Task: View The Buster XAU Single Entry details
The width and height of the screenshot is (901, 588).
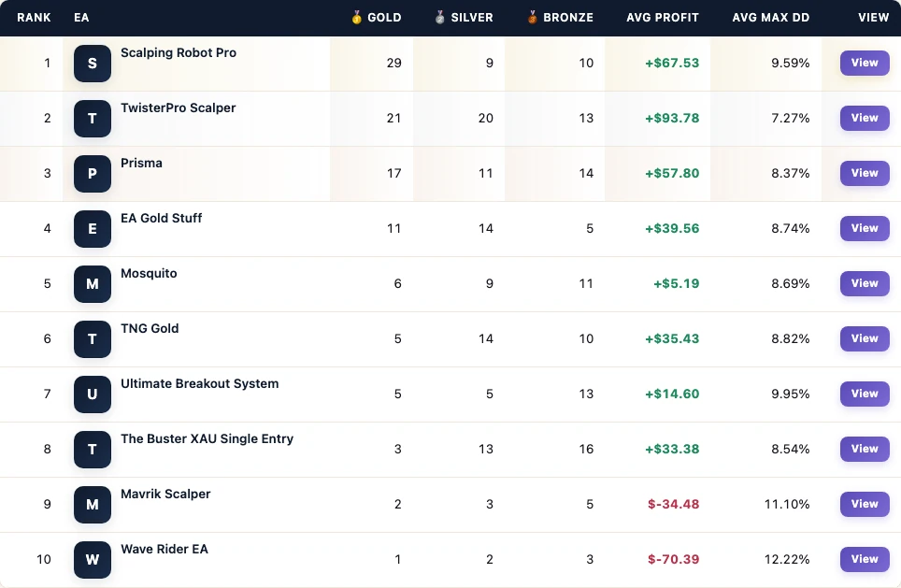Action: coord(865,449)
